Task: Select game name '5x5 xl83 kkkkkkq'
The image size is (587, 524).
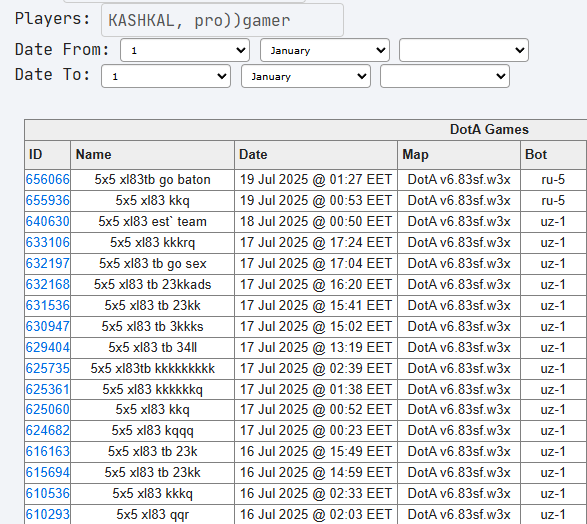Action: (152, 390)
